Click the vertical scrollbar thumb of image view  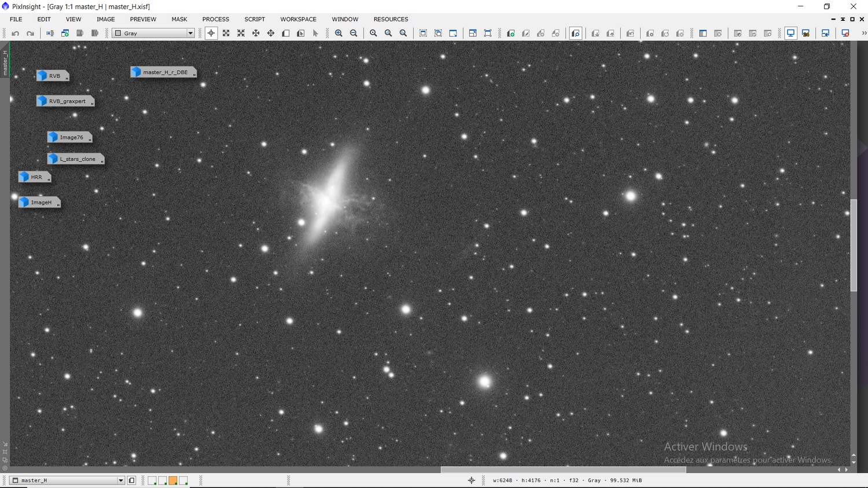tap(854, 245)
